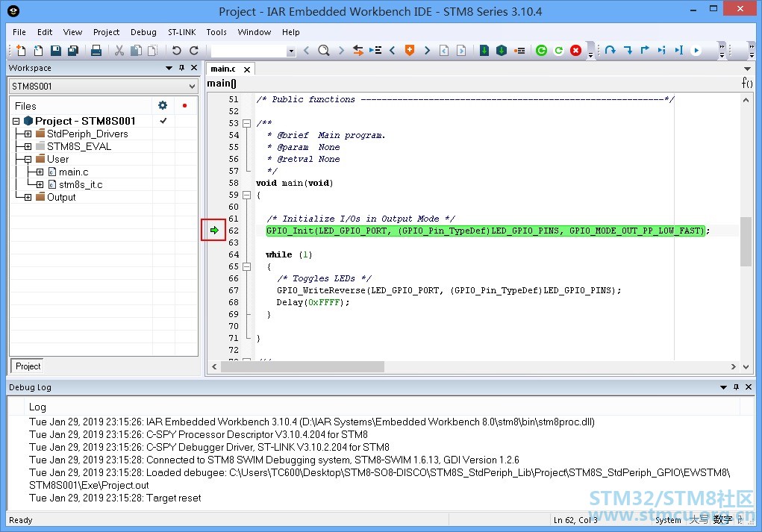
Task: Click the editor horizontal scrollbar thumb
Action: (x=302, y=367)
